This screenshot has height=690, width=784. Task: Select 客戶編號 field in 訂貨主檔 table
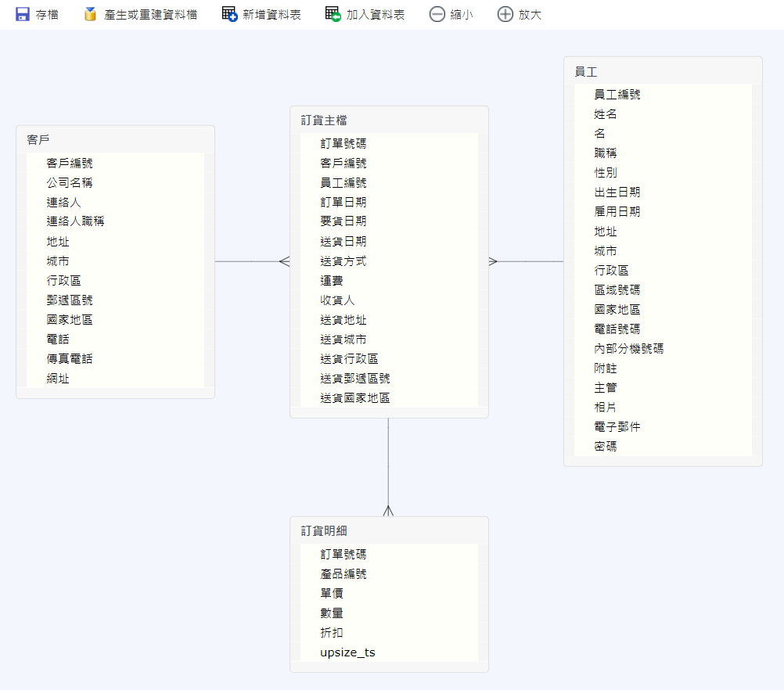click(389, 163)
